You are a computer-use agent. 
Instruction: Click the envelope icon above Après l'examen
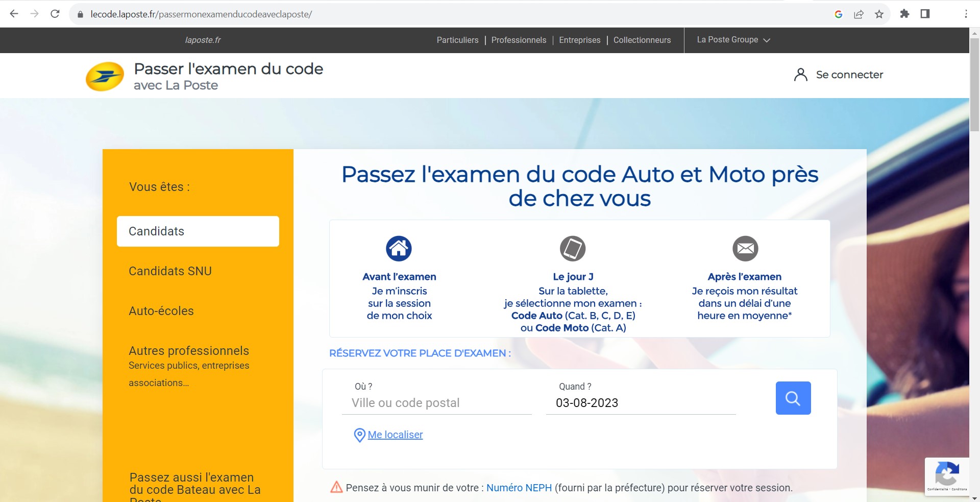[745, 249]
